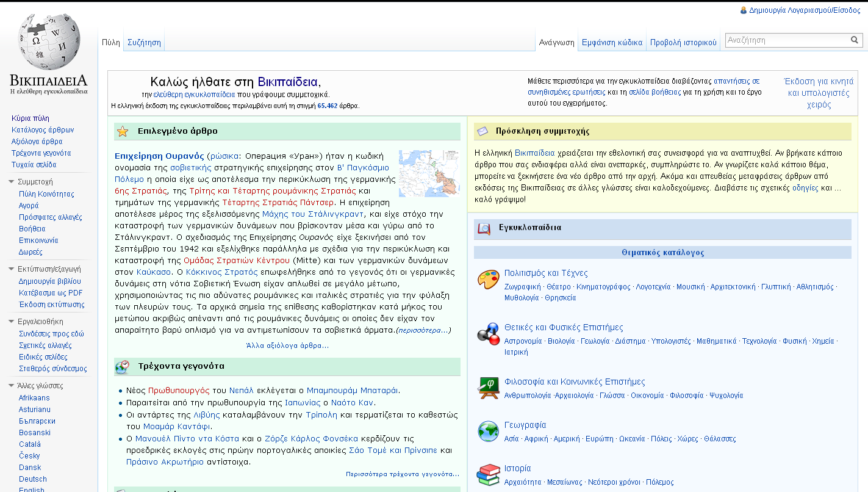Screen dimensions: 868x492
Task: Open the Operation Uranus map thumbnail
Action: [x=429, y=173]
